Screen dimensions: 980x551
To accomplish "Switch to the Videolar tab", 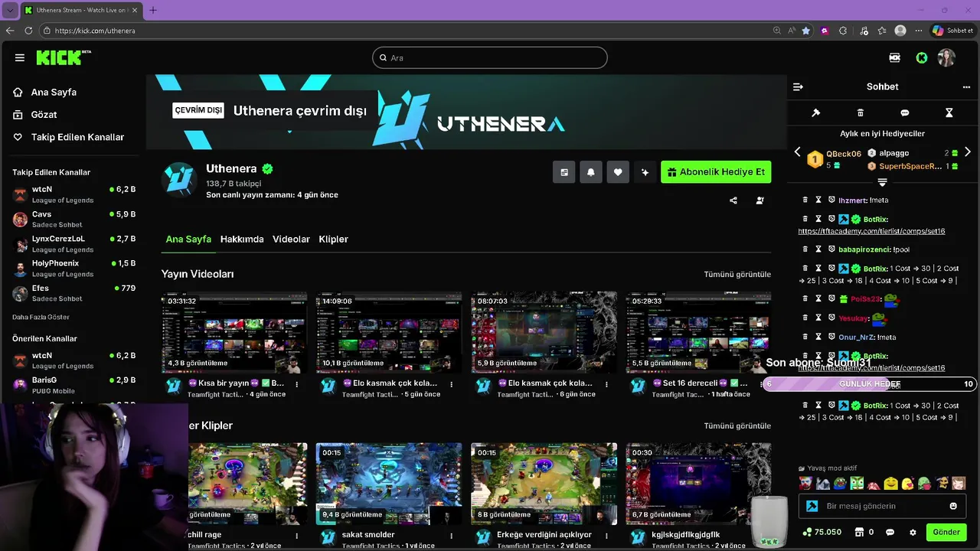I will click(291, 239).
